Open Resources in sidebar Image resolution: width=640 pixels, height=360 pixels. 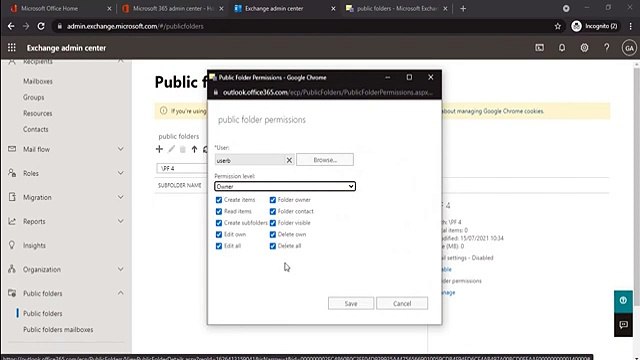coord(38,113)
